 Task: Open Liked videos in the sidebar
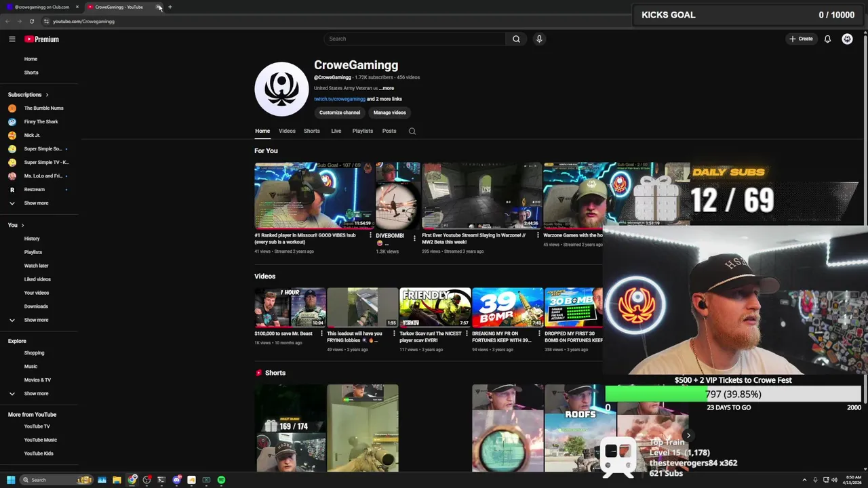click(x=37, y=279)
